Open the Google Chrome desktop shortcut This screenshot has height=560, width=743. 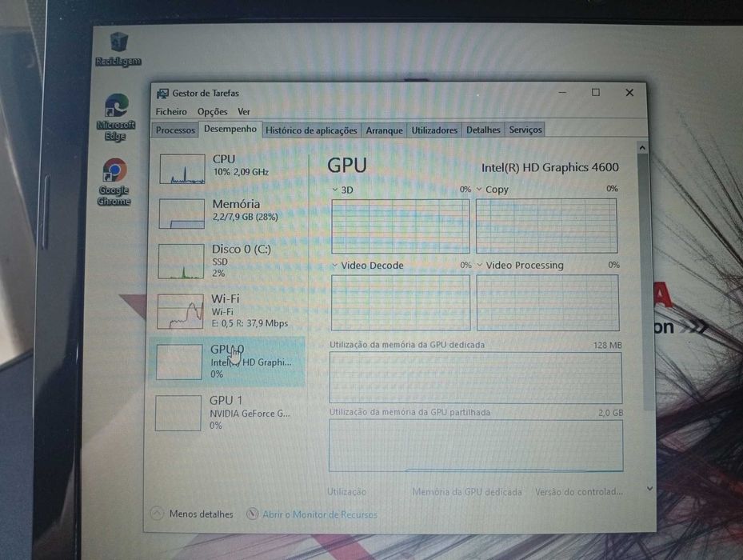(114, 182)
